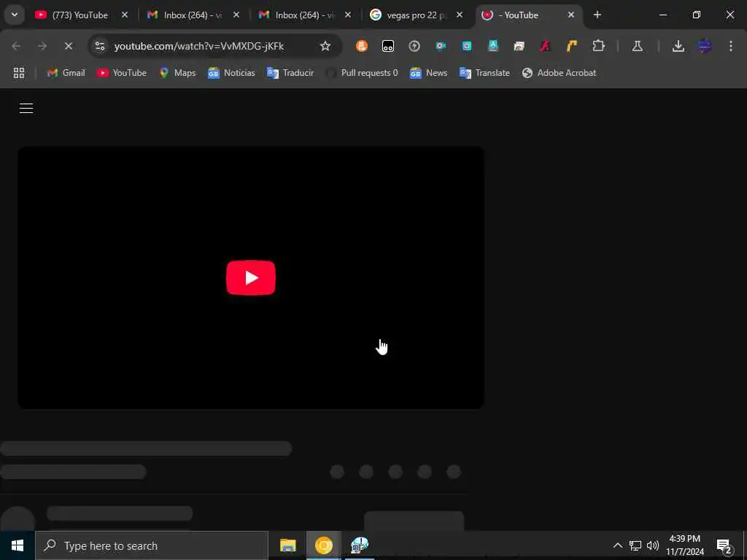The height and width of the screenshot is (560, 747).
Task: Open the network status tray icon
Action: click(x=635, y=545)
